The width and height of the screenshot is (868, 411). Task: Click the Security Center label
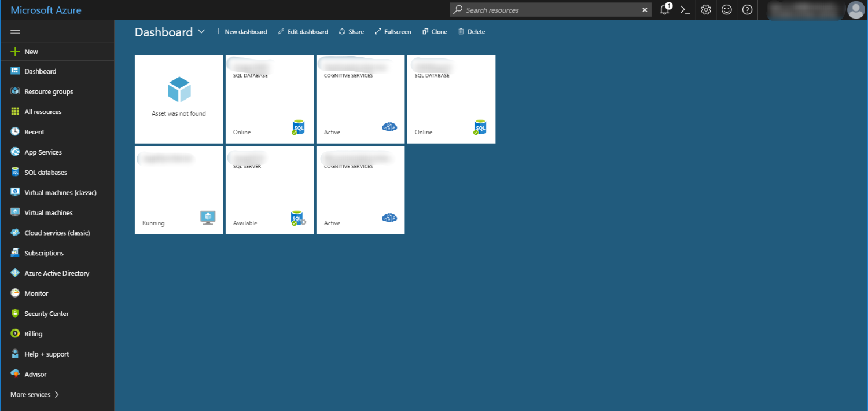[x=46, y=314]
